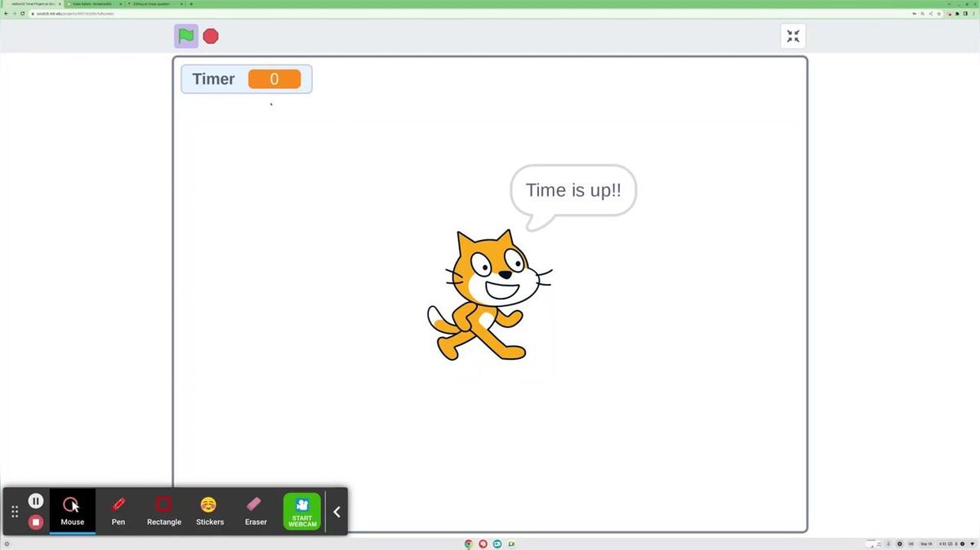Switch to the third browser tab

click(154, 4)
